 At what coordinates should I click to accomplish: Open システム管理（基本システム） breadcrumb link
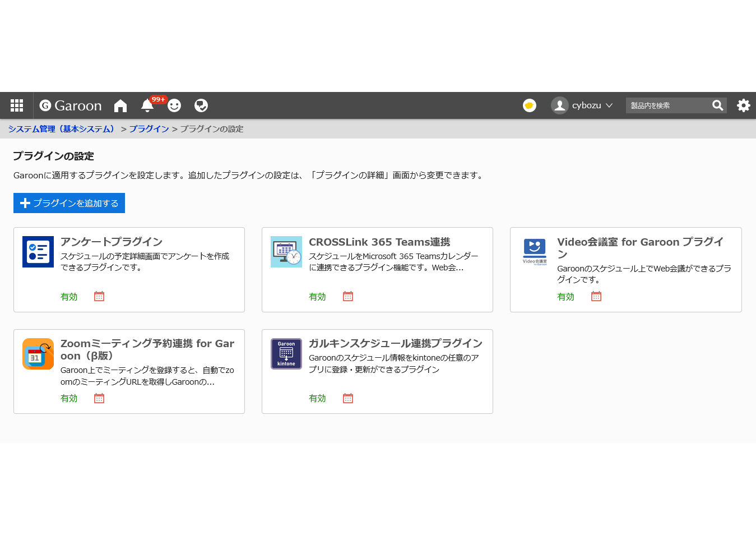62,129
